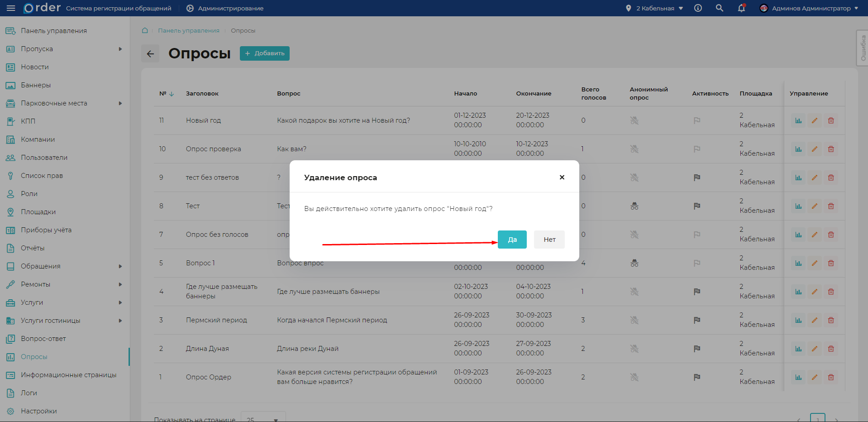
Task: Sort table by № column header
Action: 166,94
